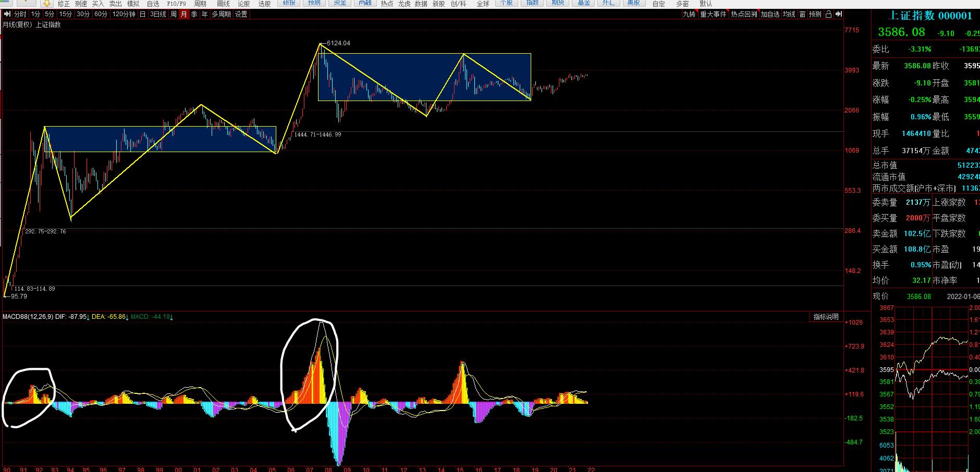The width and height of the screenshot is (980, 472).
Task: Toggle the 均线 moving average display
Action: click(x=789, y=14)
